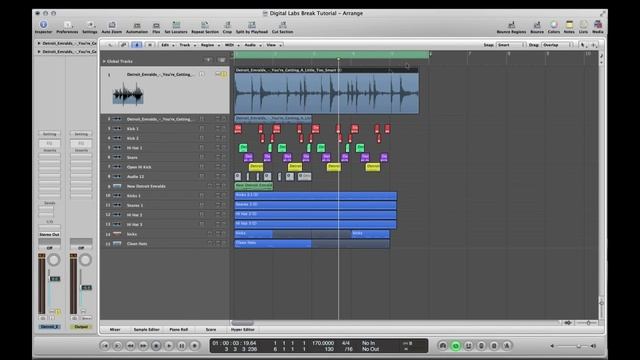Click the Play transport button
Viewport: 640px width, 360px height.
tap(169, 346)
